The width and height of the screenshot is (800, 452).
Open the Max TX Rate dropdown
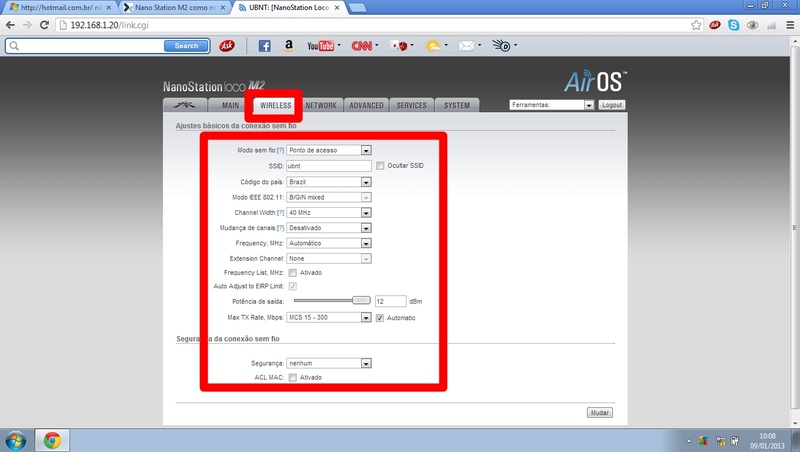click(x=329, y=317)
